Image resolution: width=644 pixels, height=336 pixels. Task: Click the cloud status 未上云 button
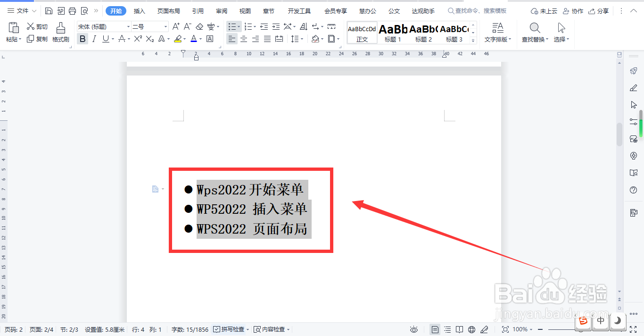(544, 11)
